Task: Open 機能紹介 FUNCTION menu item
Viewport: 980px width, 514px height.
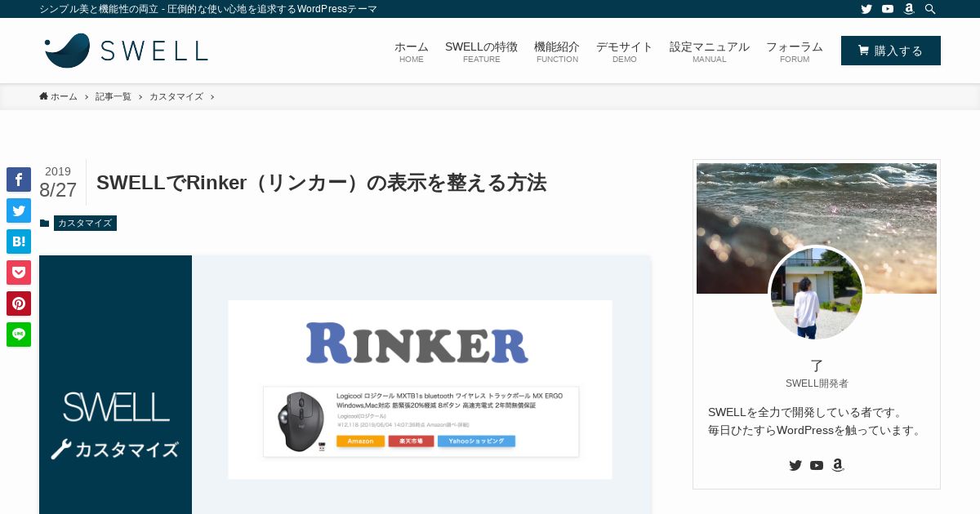Action: pos(557,52)
